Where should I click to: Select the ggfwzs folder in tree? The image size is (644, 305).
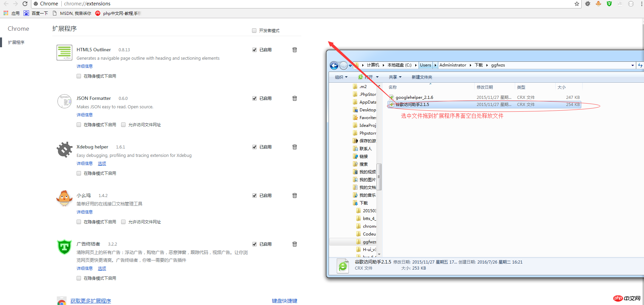pyautogui.click(x=367, y=242)
